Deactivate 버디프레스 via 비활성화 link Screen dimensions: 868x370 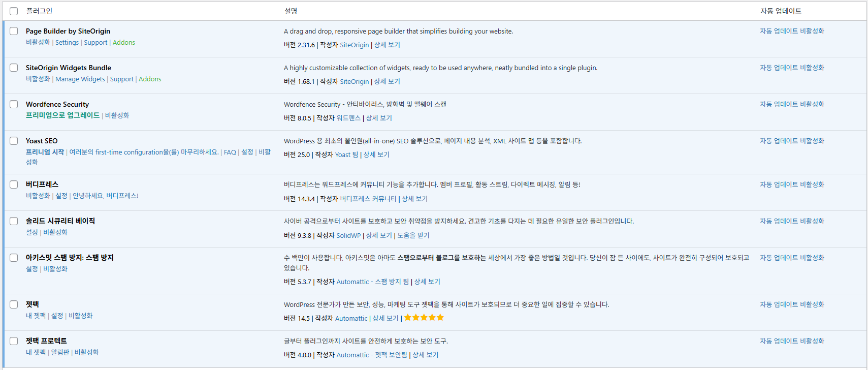[38, 196]
